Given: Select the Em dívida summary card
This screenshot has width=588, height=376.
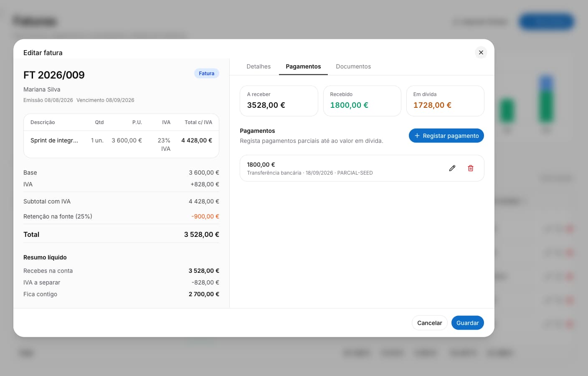Looking at the screenshot, I should click(445, 101).
